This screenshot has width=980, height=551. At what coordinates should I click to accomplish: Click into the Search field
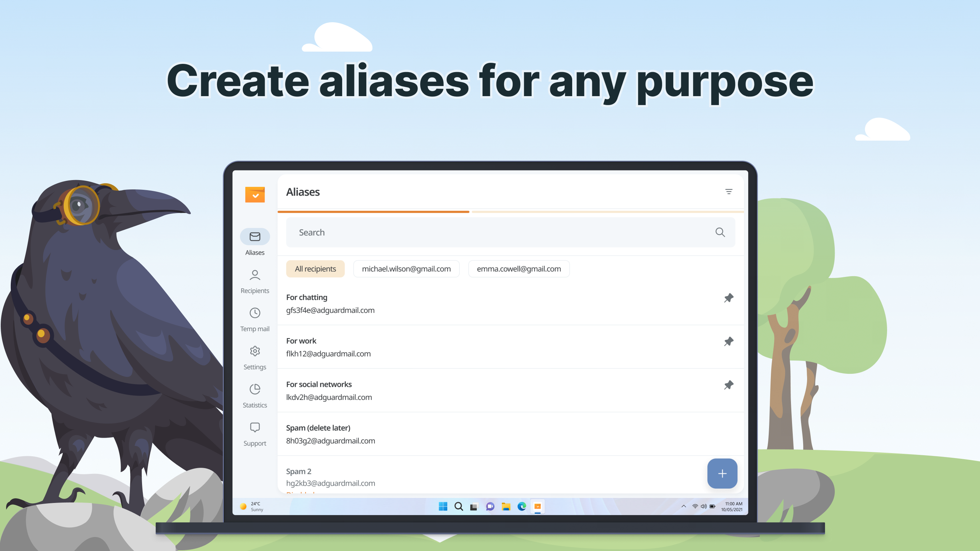(495, 232)
